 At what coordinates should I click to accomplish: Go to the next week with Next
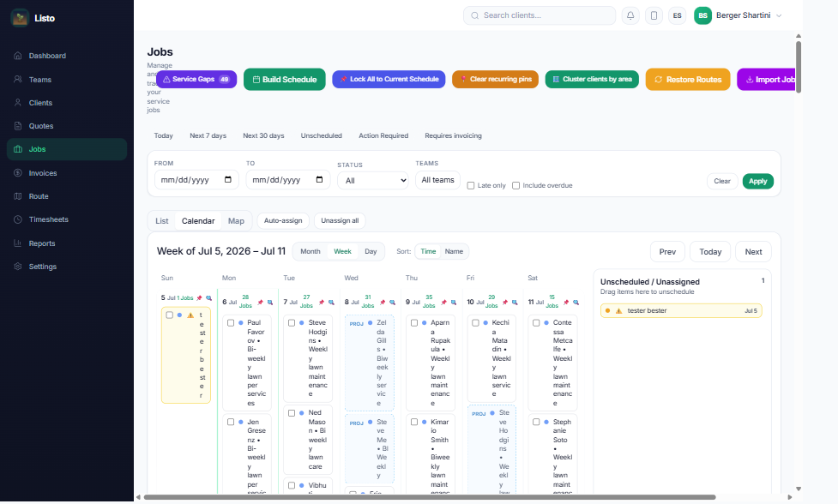754,251
